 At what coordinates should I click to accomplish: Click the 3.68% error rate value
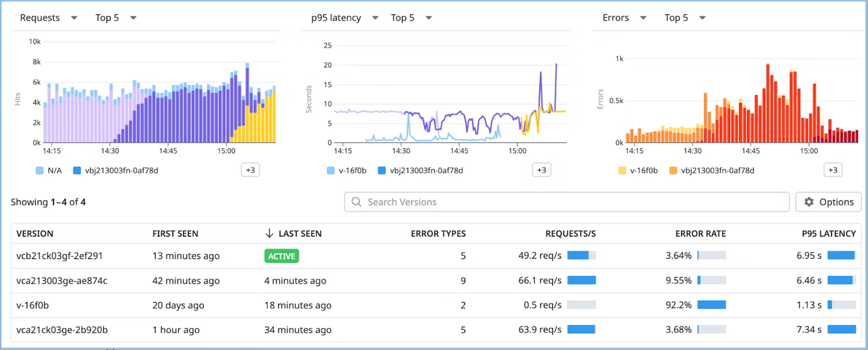pyautogui.click(x=679, y=329)
